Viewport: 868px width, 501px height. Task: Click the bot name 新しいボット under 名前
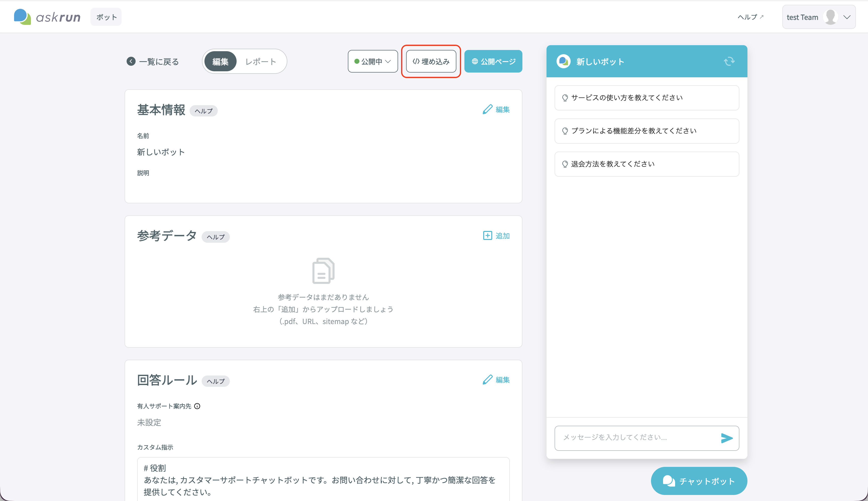(x=161, y=152)
